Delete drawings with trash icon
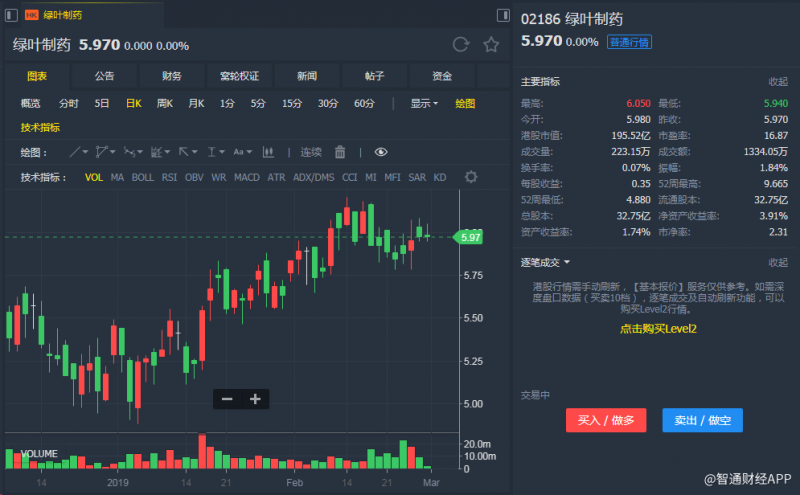 340,152
